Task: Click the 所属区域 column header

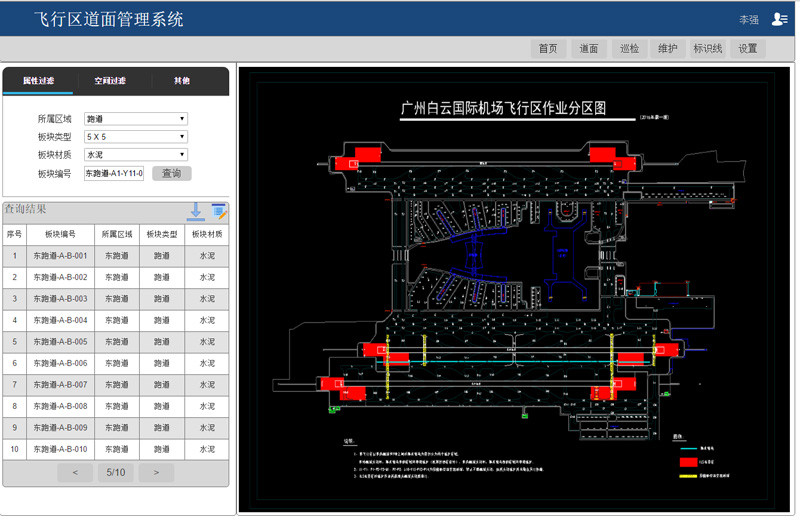Action: [x=117, y=234]
